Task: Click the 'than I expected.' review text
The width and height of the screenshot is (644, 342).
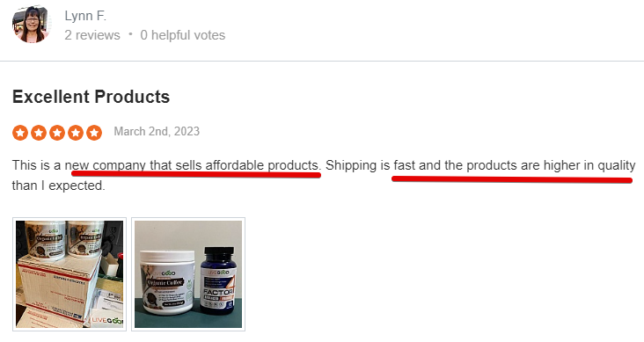Action: point(59,186)
